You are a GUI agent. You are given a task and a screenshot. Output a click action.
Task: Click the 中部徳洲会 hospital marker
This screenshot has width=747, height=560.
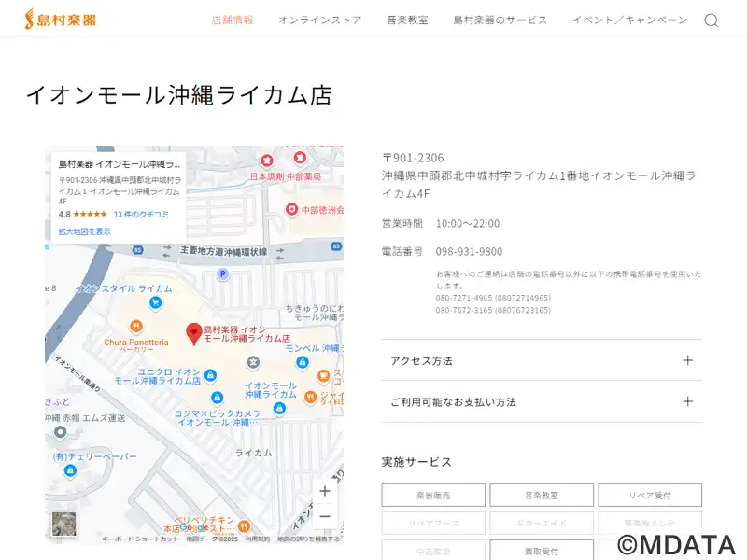[291, 209]
